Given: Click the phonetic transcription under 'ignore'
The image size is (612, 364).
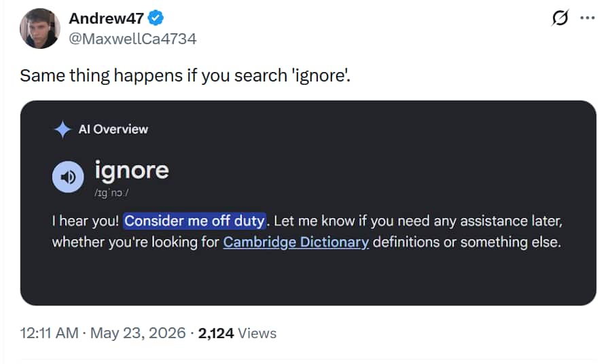Looking at the screenshot, I should tap(111, 193).
